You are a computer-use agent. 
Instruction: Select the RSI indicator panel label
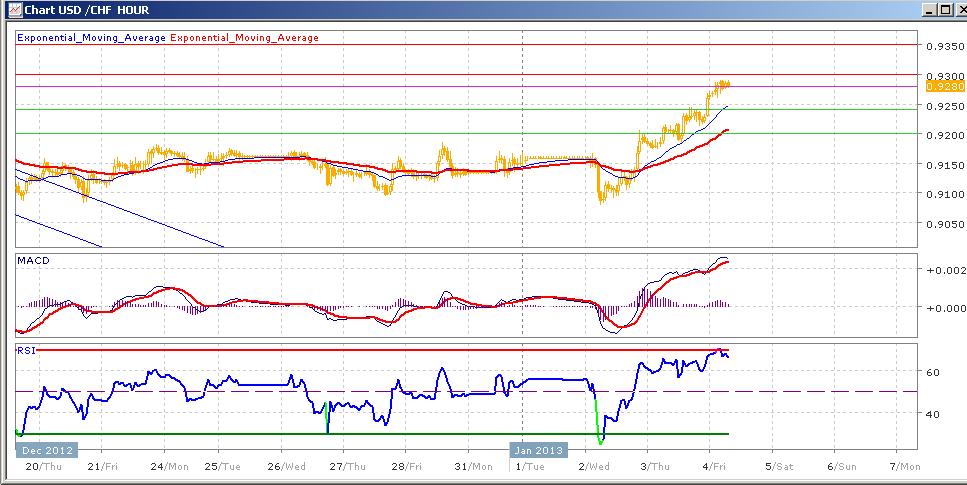coord(27,350)
